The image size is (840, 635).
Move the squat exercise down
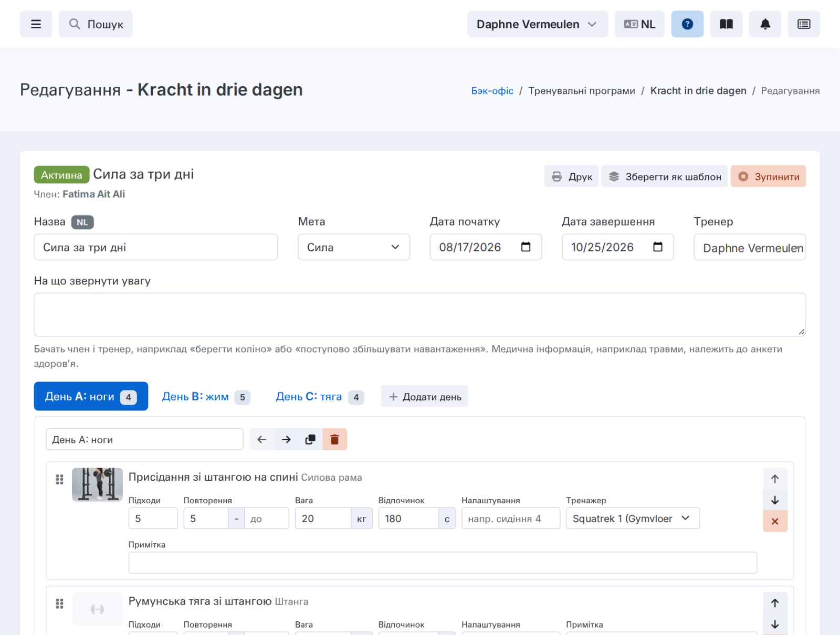775,500
